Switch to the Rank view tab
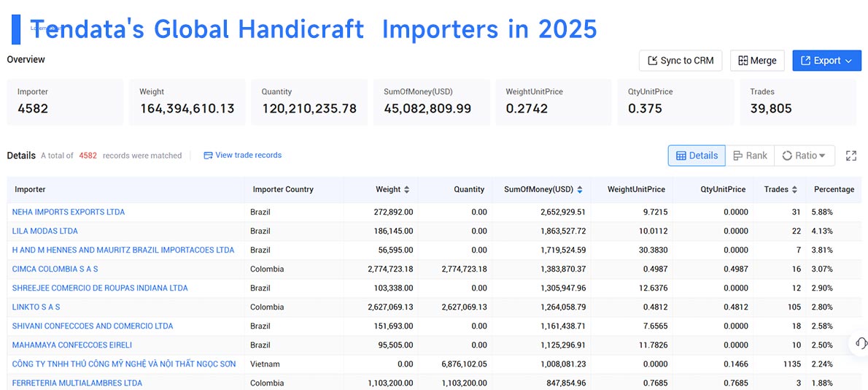Image resolution: width=868 pixels, height=390 pixels. [x=750, y=156]
